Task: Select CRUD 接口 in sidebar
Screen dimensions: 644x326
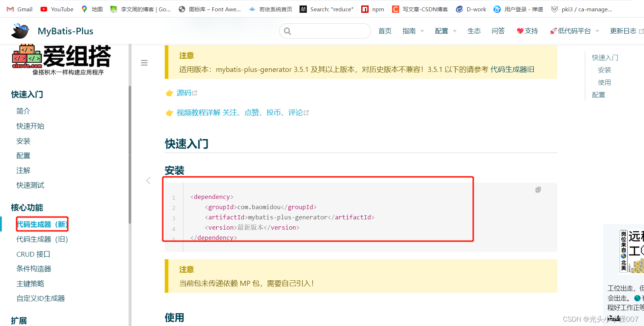Action: pyautogui.click(x=33, y=254)
